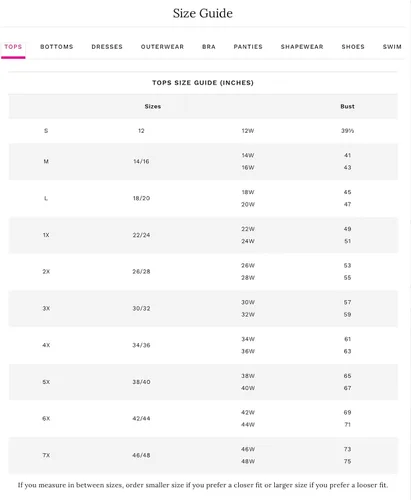Switch to the SHAPEWEAR tab
The width and height of the screenshot is (411, 500).
click(302, 47)
